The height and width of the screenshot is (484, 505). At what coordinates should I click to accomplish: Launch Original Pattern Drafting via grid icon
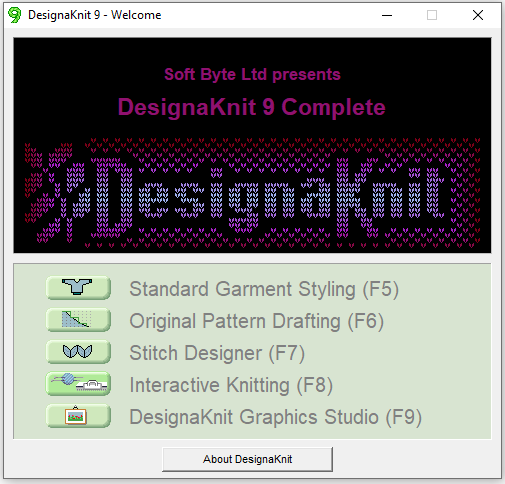coord(78,320)
